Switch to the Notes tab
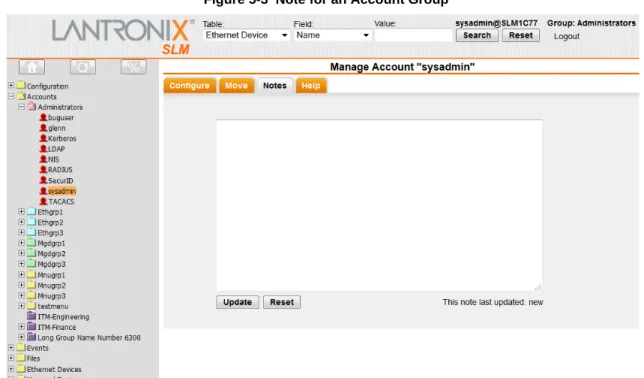The height and width of the screenshot is (378, 644). [275, 85]
